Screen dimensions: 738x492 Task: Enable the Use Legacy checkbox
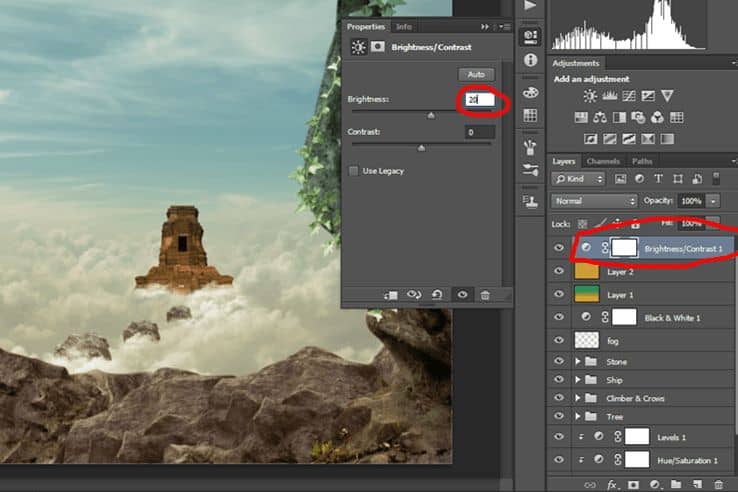353,171
